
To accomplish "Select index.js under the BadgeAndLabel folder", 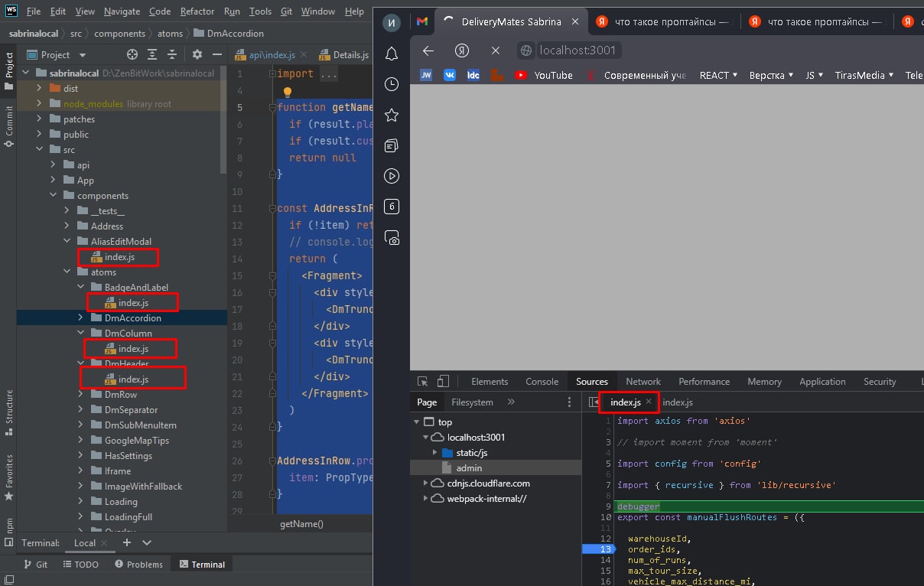I will [133, 302].
